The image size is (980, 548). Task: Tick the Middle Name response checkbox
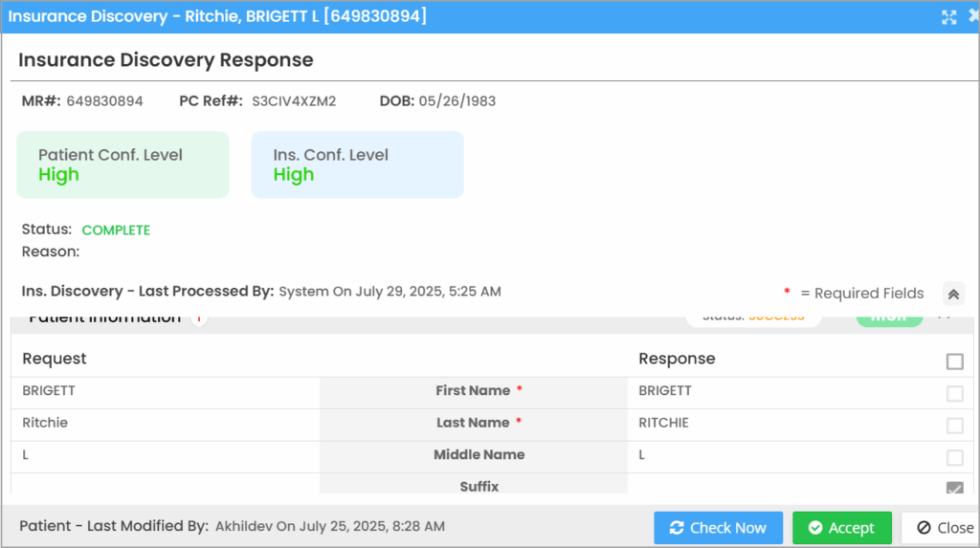(x=954, y=457)
